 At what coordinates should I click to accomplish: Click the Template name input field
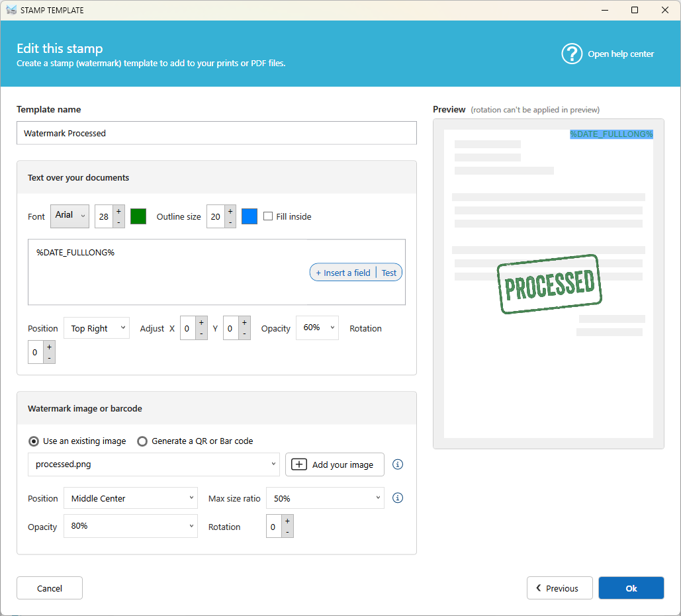[216, 133]
